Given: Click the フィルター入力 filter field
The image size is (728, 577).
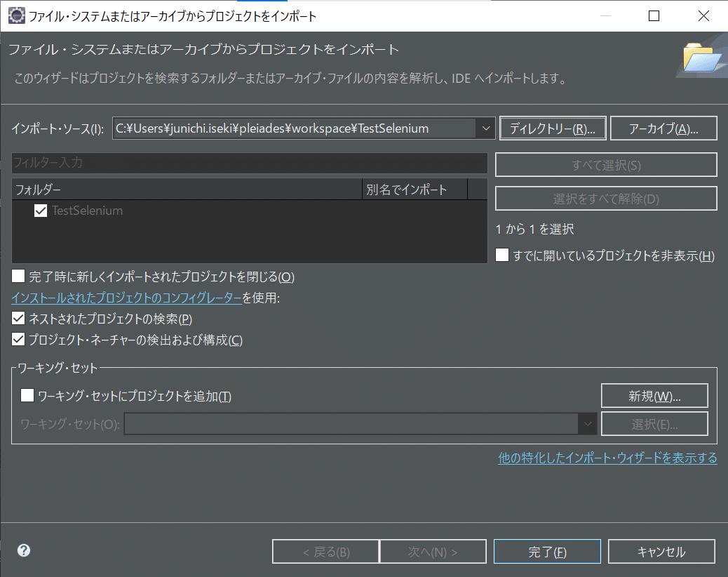Looking at the screenshot, I should 249,163.
